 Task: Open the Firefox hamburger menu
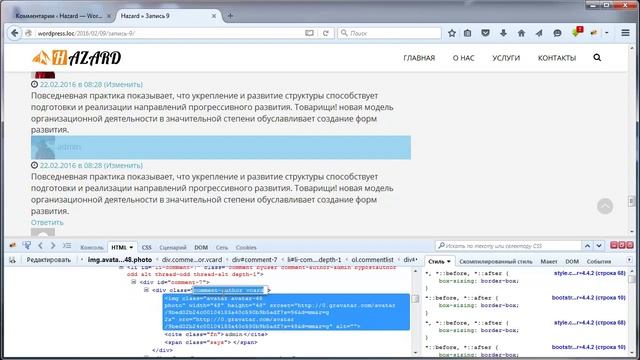[625, 33]
